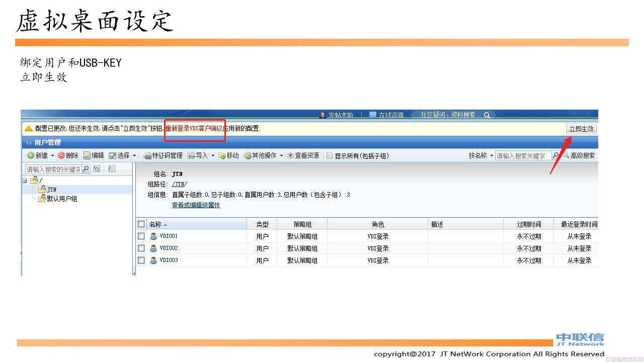Open the VDI001 user name

click(x=169, y=236)
